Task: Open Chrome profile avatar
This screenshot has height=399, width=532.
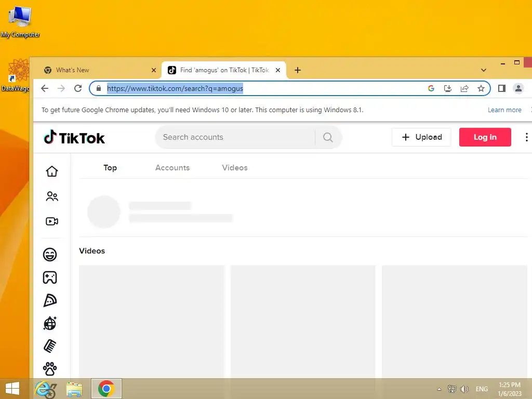Action: 518,88
